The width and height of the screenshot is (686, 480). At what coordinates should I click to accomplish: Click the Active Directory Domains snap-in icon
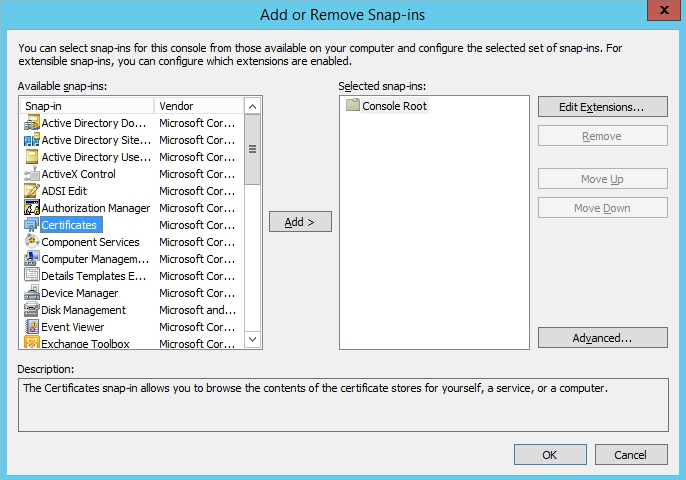point(31,123)
